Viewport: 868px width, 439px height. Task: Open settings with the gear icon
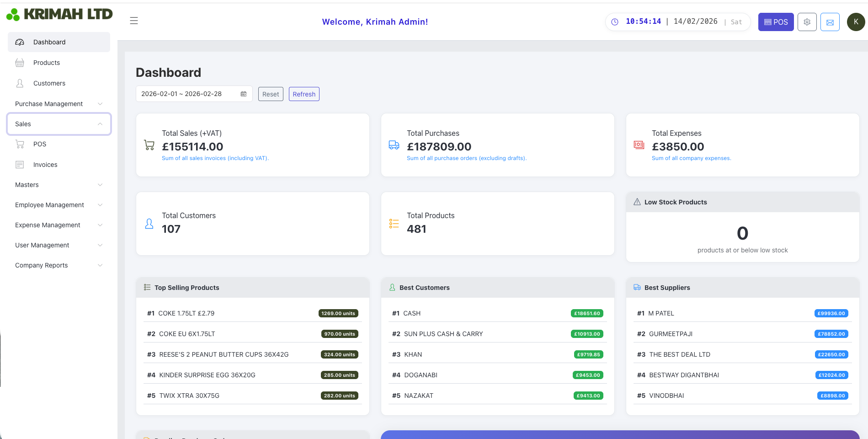[807, 21]
